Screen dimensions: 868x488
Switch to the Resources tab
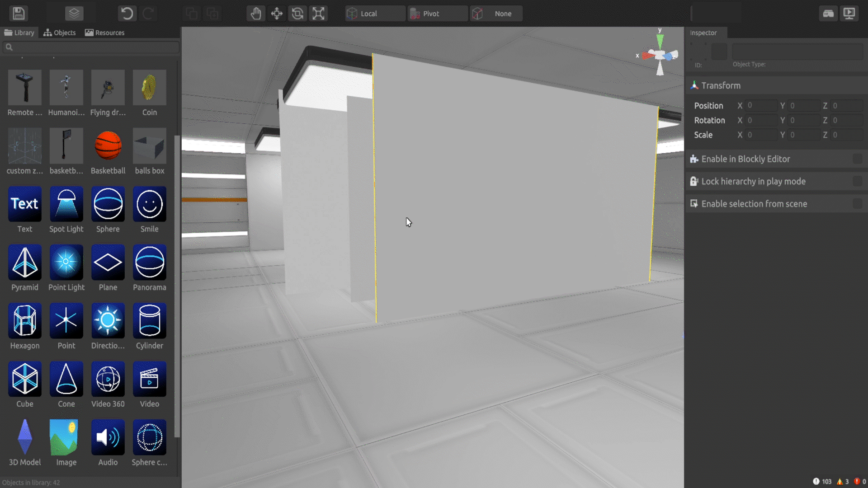(104, 33)
